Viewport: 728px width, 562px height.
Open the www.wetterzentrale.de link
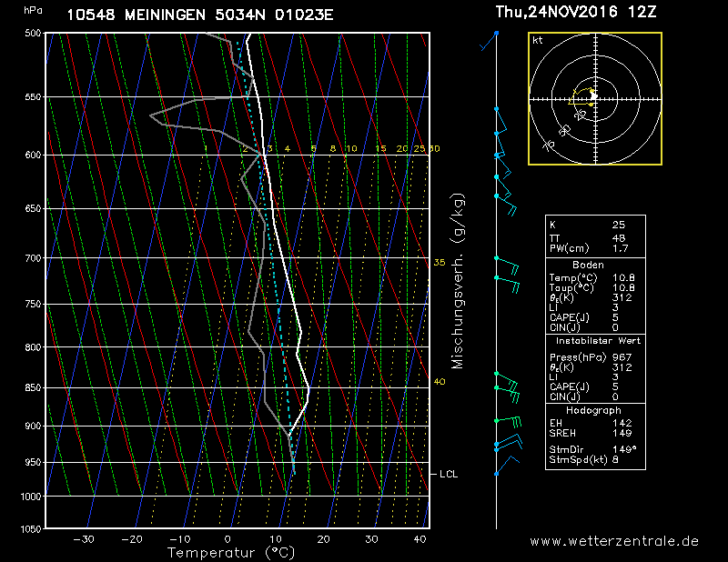[x=614, y=541]
